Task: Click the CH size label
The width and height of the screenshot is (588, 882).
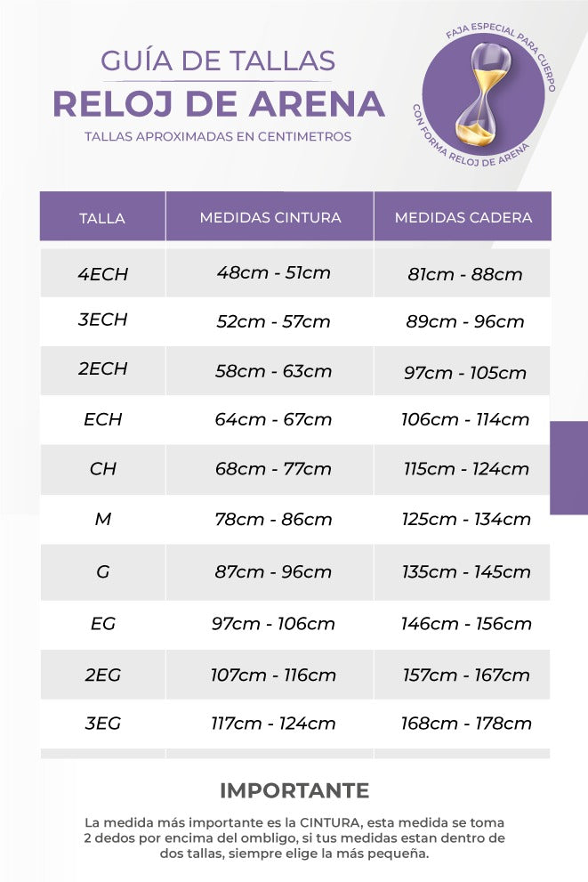Action: click(103, 468)
